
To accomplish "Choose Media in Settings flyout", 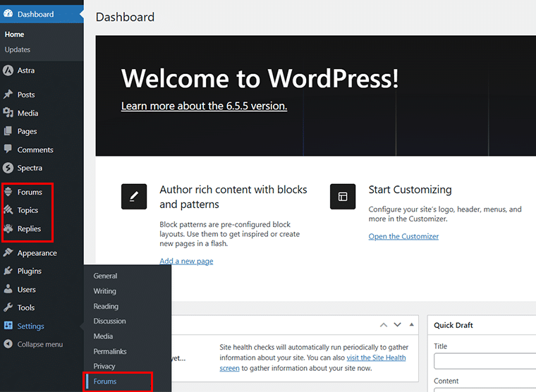I will pyautogui.click(x=103, y=336).
